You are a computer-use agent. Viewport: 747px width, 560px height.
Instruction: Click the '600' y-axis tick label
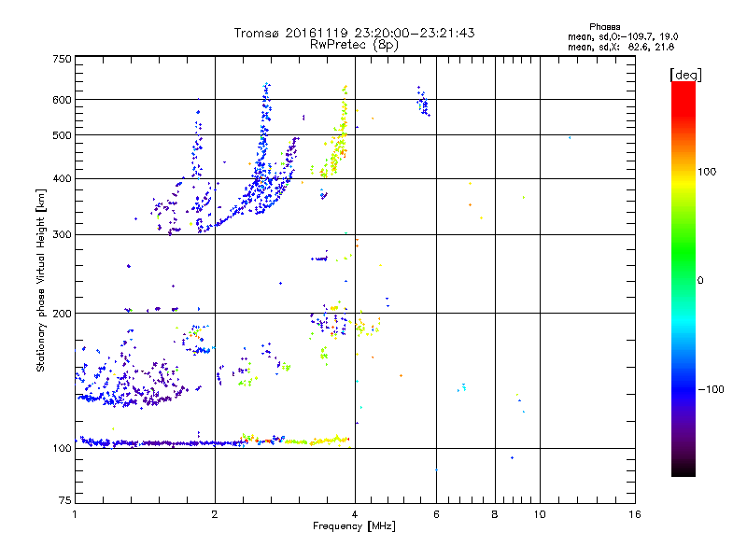62,100
